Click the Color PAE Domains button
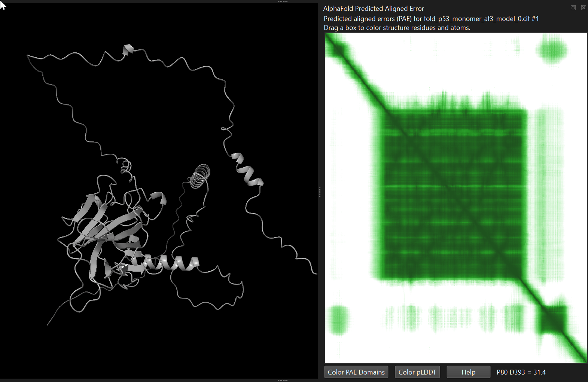 tap(356, 372)
